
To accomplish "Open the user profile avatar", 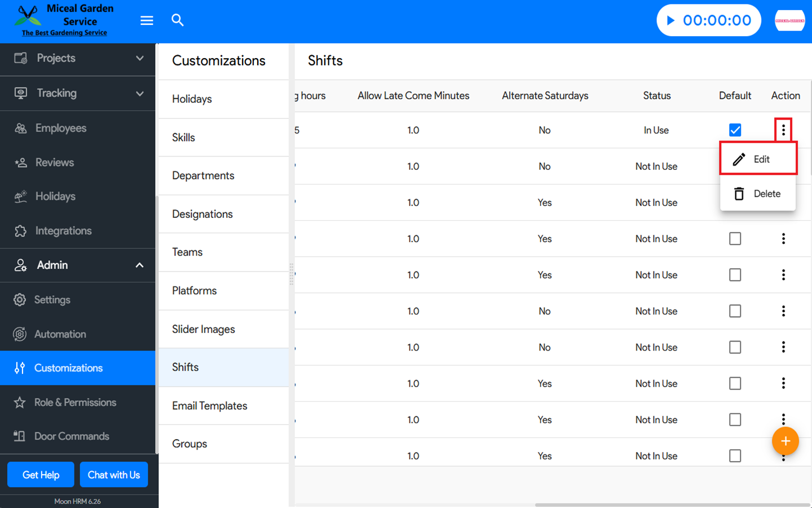I will point(789,20).
